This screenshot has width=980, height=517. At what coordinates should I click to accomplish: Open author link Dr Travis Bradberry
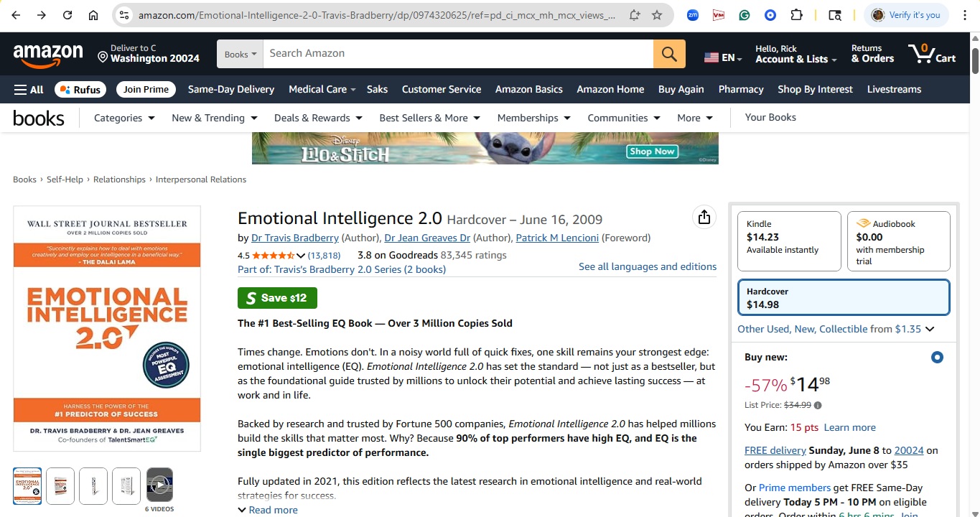pos(295,238)
